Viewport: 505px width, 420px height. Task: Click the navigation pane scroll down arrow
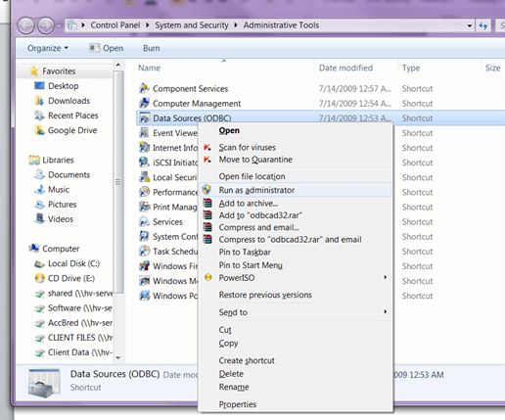(x=118, y=357)
